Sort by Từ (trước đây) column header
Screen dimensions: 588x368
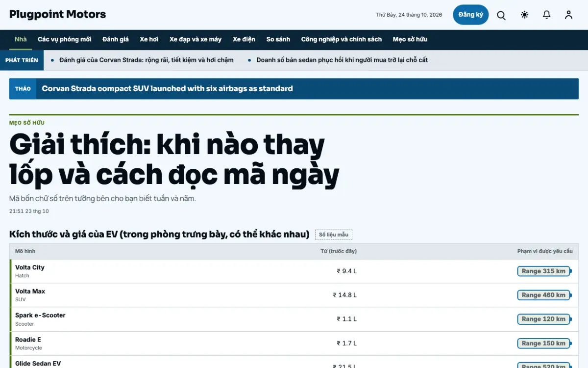(339, 251)
